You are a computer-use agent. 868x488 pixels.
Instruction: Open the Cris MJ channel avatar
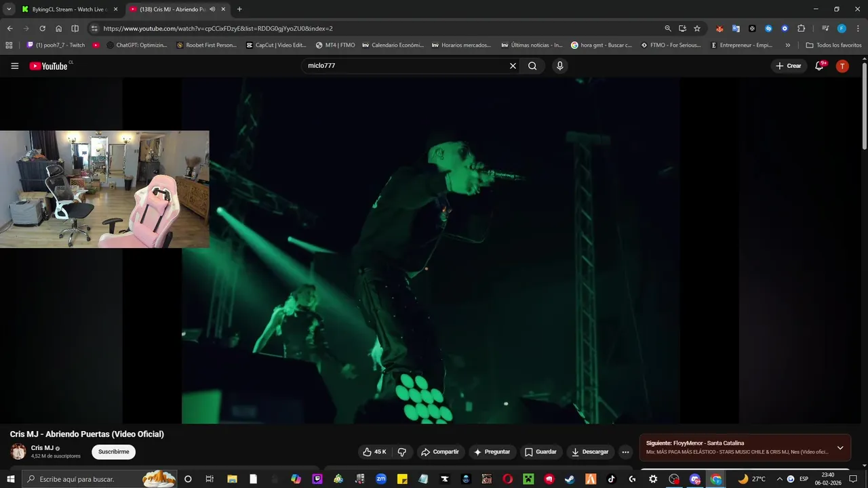[x=18, y=451]
